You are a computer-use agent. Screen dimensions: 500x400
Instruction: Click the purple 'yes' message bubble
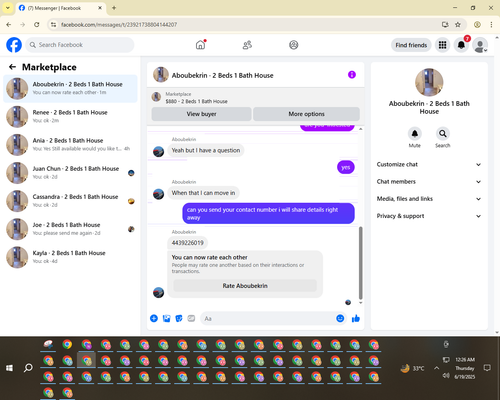click(346, 167)
